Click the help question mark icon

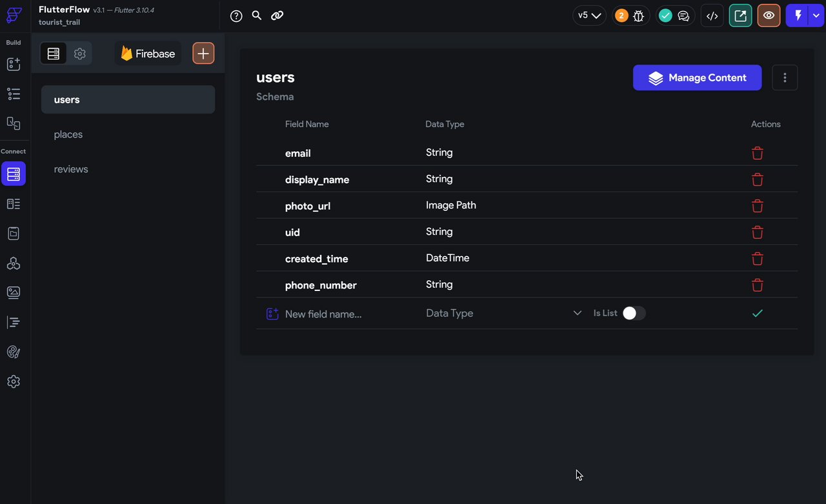pyautogui.click(x=236, y=16)
